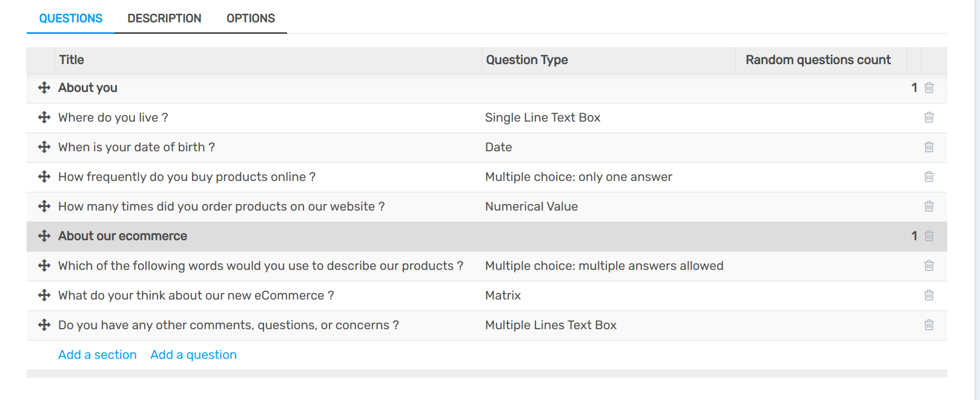Open the "Where do you live ?" question
Screen dimensions: 980x400
point(113,117)
